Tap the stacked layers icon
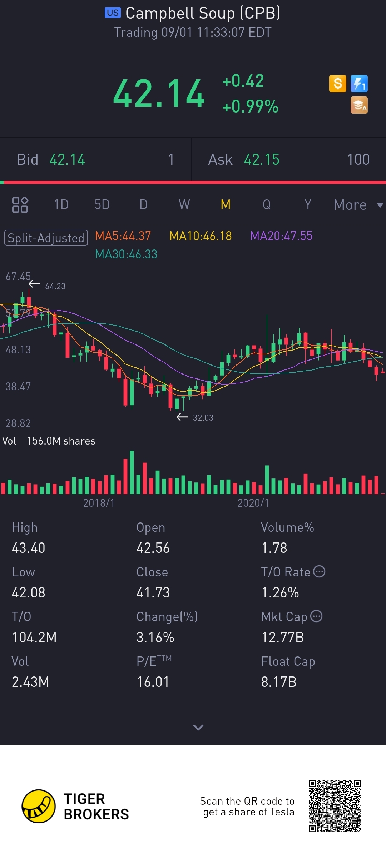Image resolution: width=386 pixels, height=868 pixels. pos(359,105)
